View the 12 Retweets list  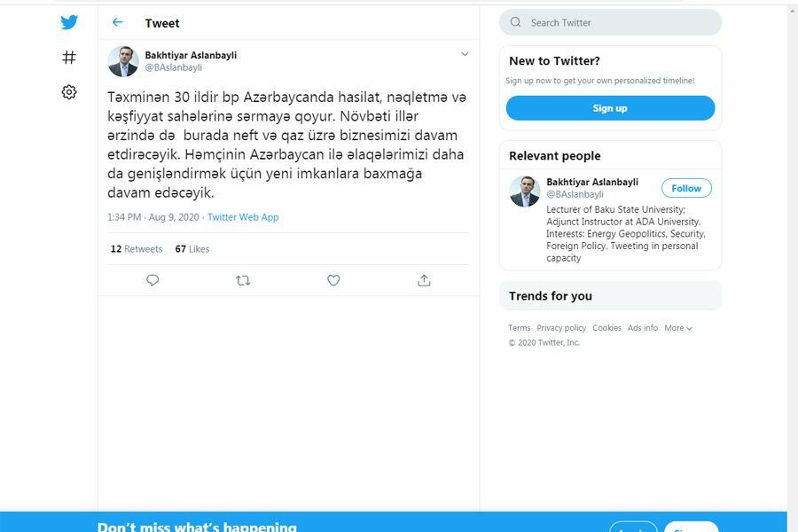pyautogui.click(x=137, y=249)
